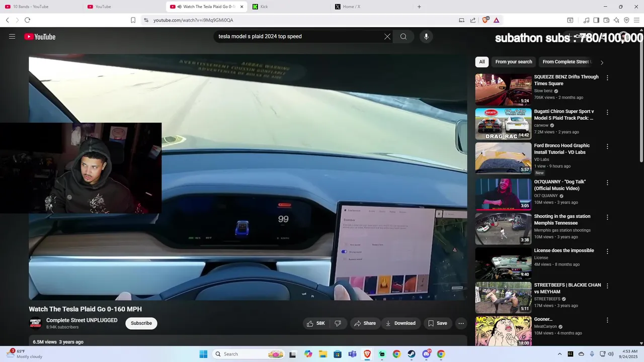Select the 'All' filter chip
This screenshot has height=362, width=644.
(x=482, y=62)
